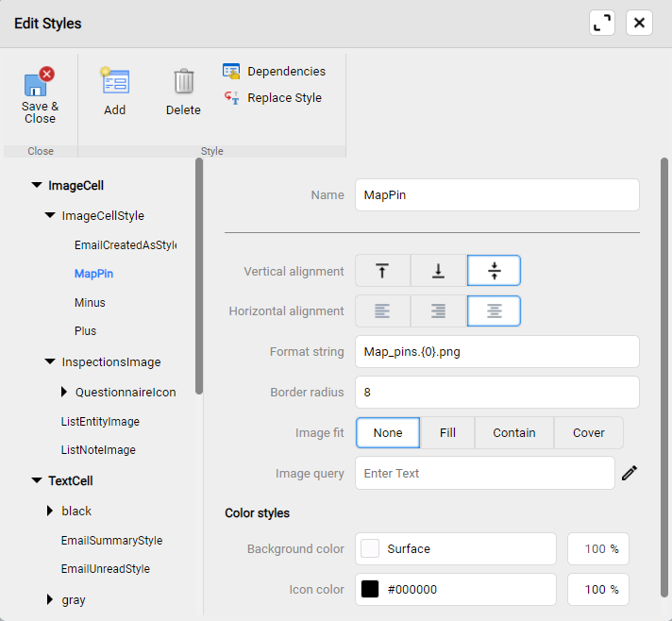Maximize the Edit Styles dialog
The height and width of the screenshot is (621, 672).
point(602,23)
